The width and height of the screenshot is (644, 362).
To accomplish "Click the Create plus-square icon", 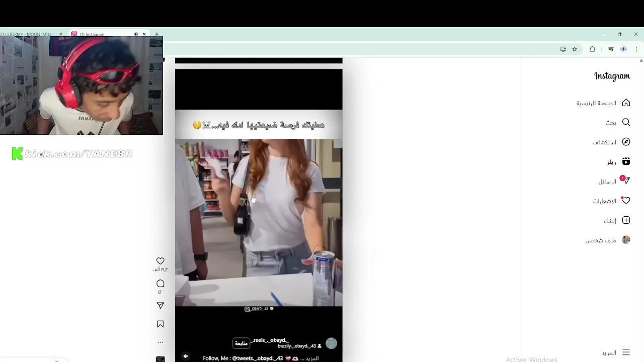I will point(626,220).
